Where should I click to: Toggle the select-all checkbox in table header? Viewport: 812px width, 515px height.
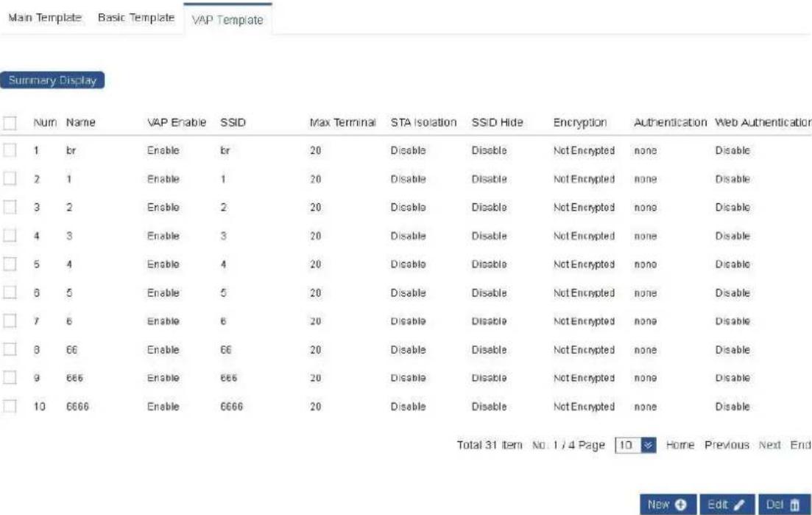(10, 123)
